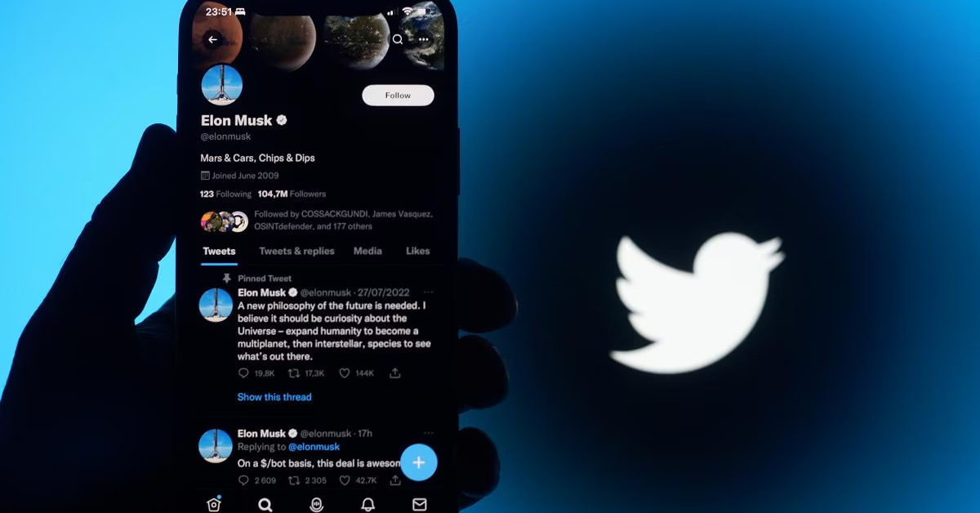Viewport: 980px width, 513px height.
Task: Open Messages envelope in bottom bar
Action: tap(419, 504)
